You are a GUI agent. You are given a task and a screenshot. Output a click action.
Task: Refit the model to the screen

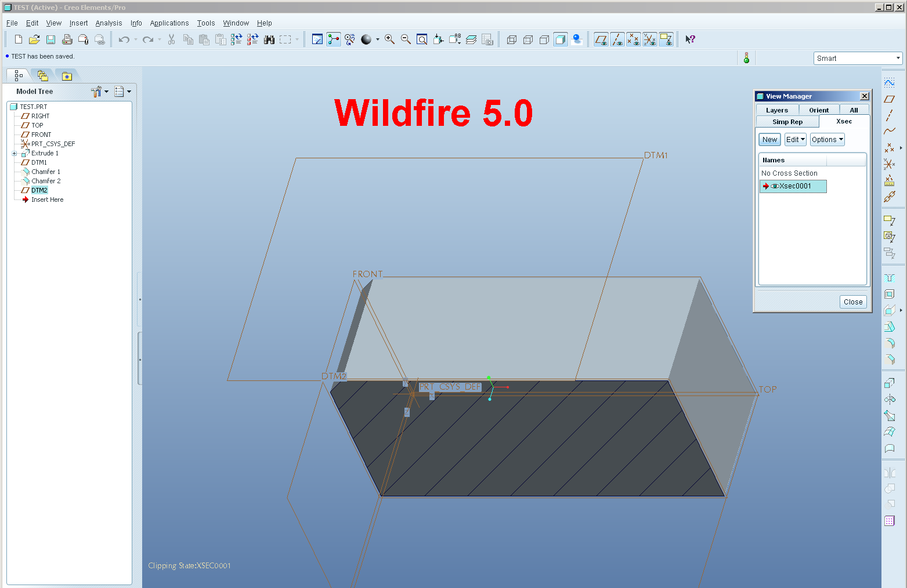click(x=422, y=39)
